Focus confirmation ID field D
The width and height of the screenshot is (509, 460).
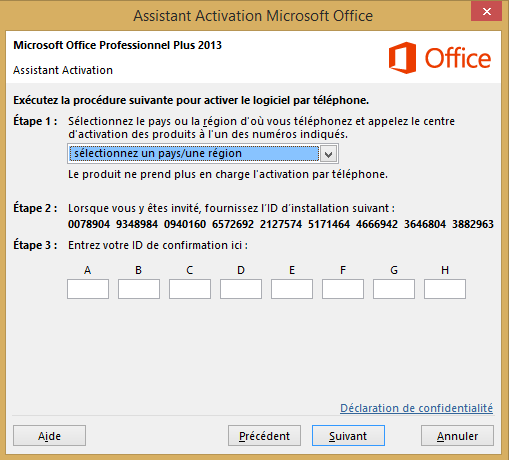[241, 289]
